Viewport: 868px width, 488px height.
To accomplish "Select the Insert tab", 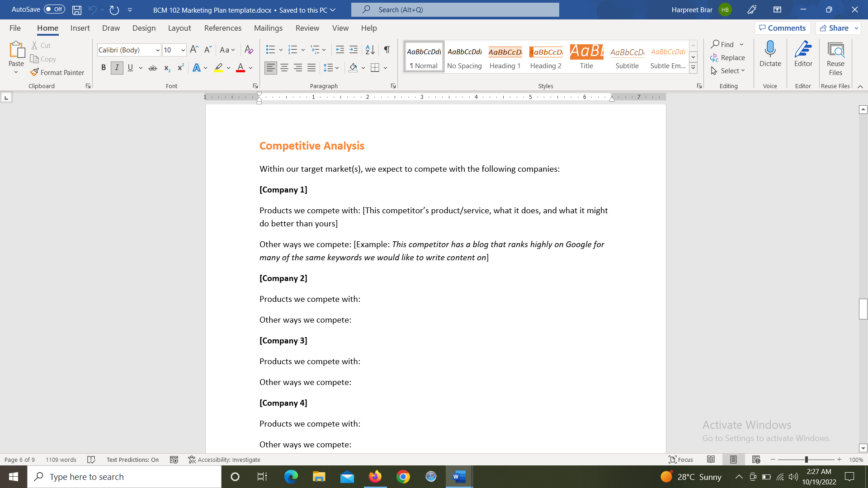I will tap(80, 28).
